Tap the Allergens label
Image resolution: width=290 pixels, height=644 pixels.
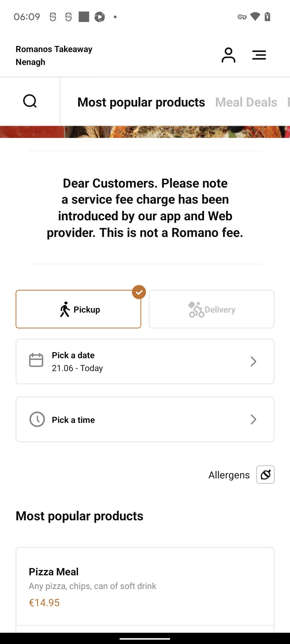click(229, 475)
